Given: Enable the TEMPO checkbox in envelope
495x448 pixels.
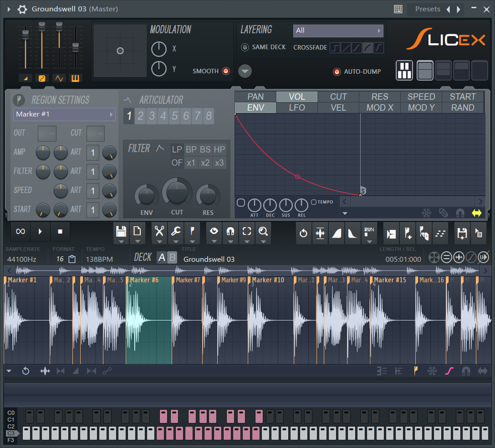Looking at the screenshot, I should [314, 202].
